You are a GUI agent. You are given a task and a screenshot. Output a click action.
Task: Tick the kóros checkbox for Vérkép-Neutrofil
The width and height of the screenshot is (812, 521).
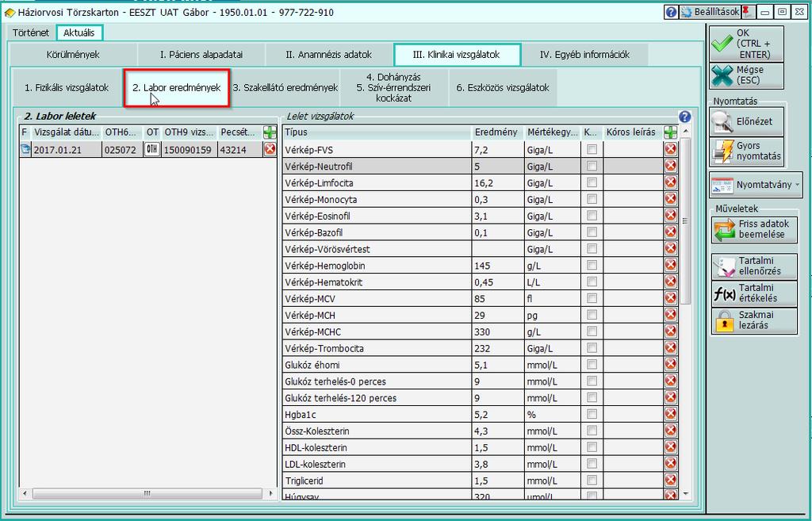point(592,167)
